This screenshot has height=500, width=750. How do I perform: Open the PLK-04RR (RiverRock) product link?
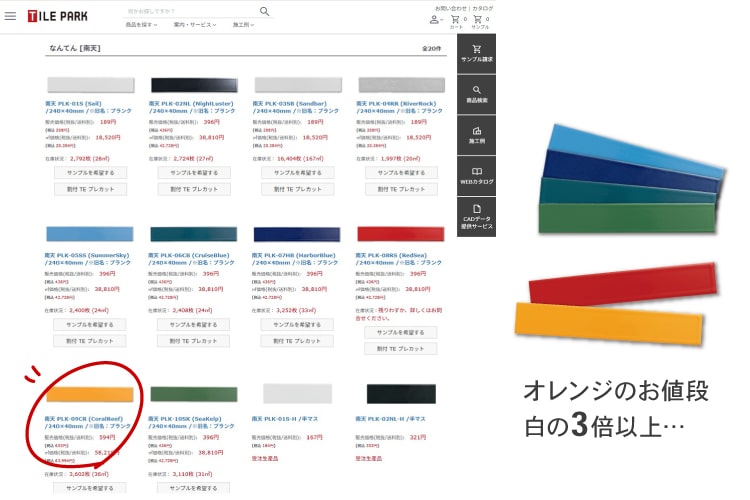coord(399,107)
